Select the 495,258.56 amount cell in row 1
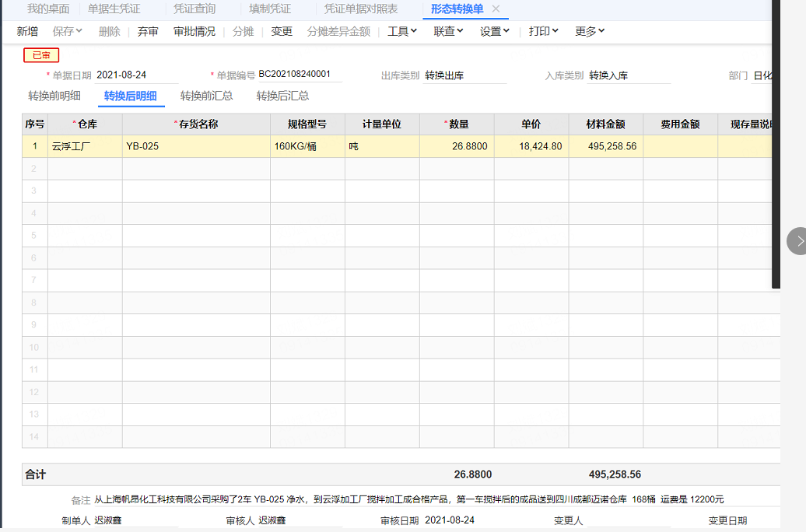The image size is (806, 532). (x=605, y=146)
